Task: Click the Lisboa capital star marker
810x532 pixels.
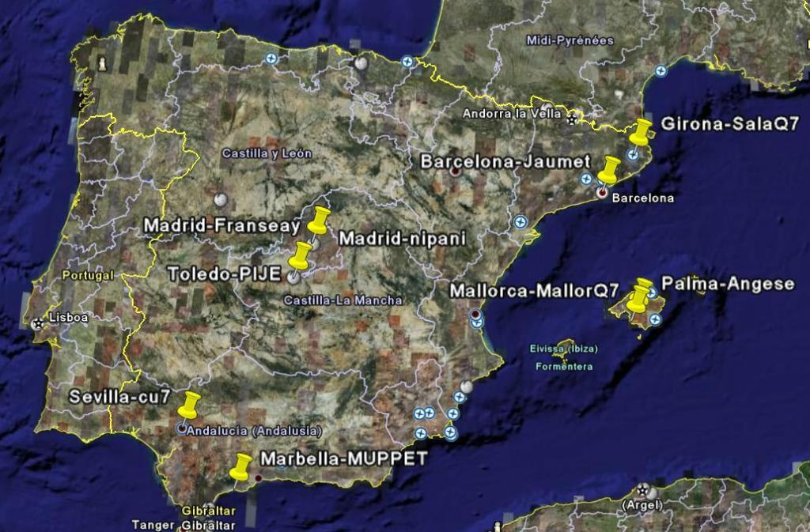Action: pyautogui.click(x=37, y=323)
